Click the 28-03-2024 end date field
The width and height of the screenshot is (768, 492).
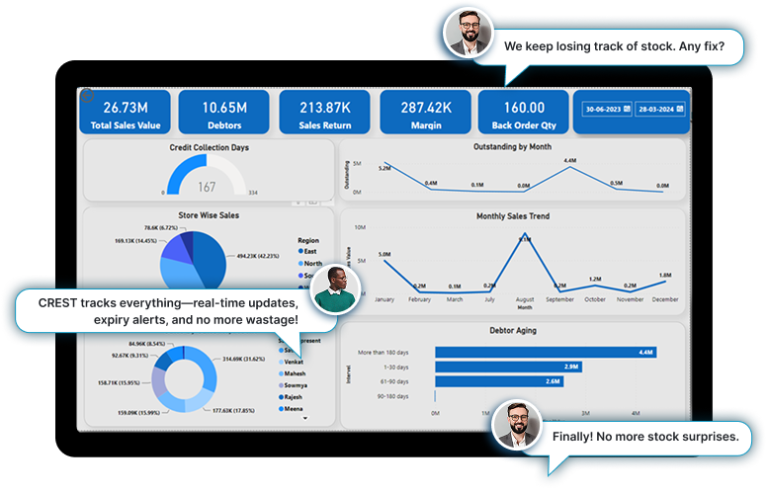click(x=656, y=111)
